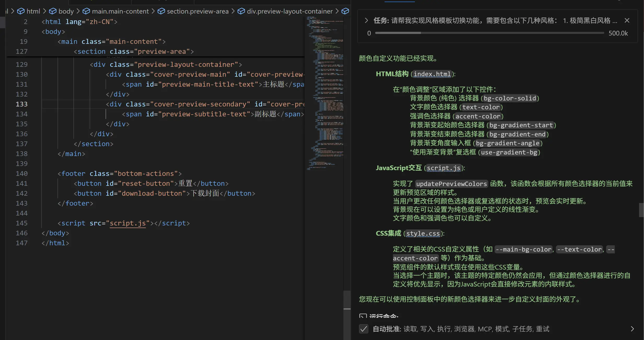This screenshot has width=644, height=340.
Task: Click the bg-color-solid code chip
Action: click(510, 98)
